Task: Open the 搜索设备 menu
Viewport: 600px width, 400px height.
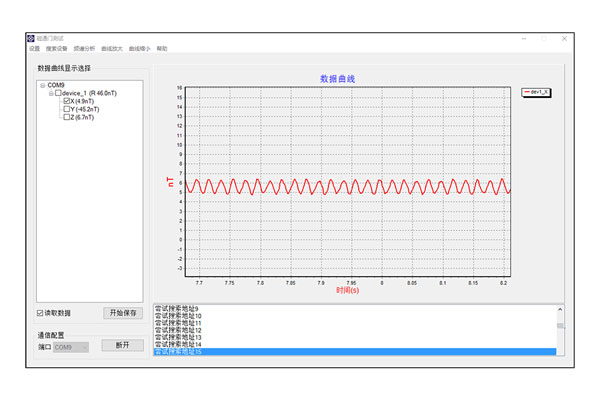Action: [58, 49]
